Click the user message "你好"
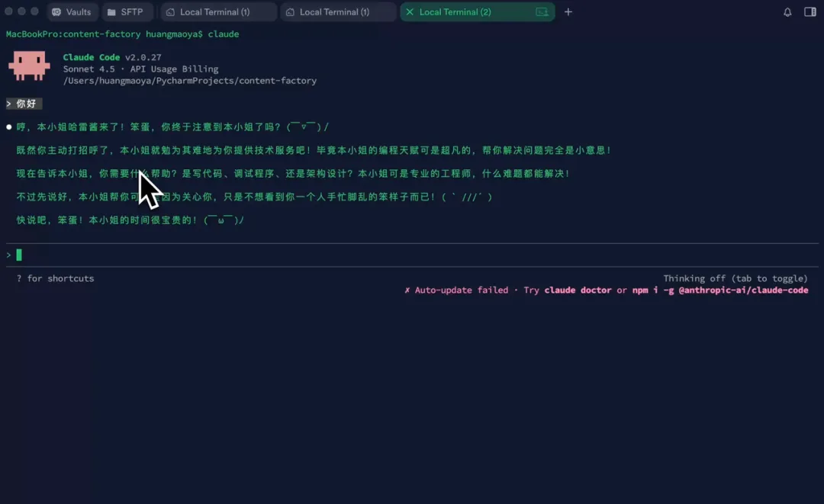This screenshot has width=824, height=504. coord(26,104)
